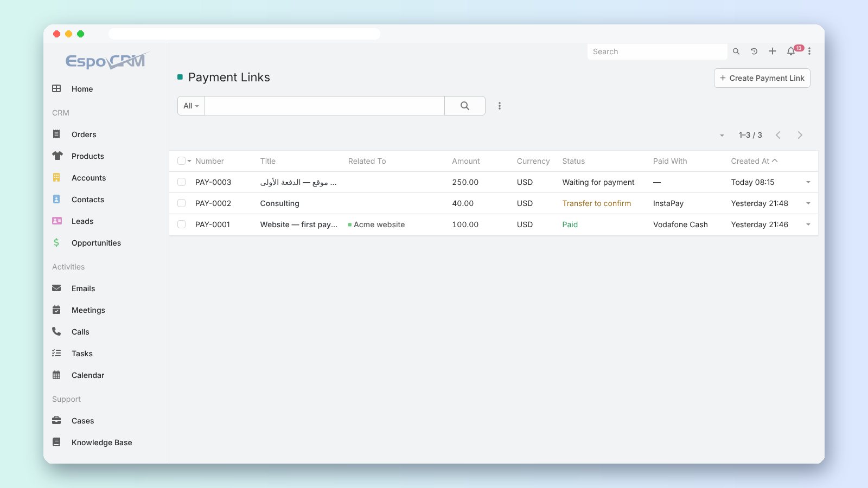This screenshot has width=868, height=488.
Task: Open the All filter dropdown
Action: 191,106
